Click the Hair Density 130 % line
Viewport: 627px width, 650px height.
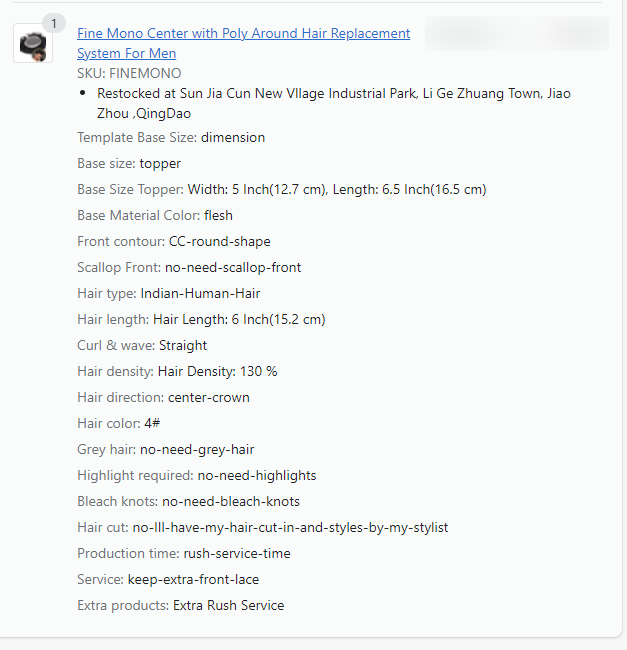[x=177, y=371]
